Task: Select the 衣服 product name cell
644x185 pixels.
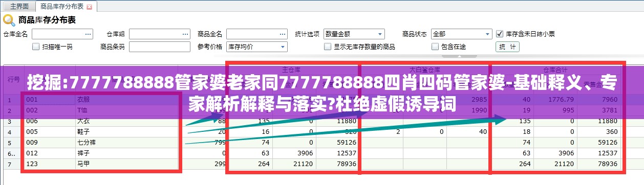Action: coord(126,99)
